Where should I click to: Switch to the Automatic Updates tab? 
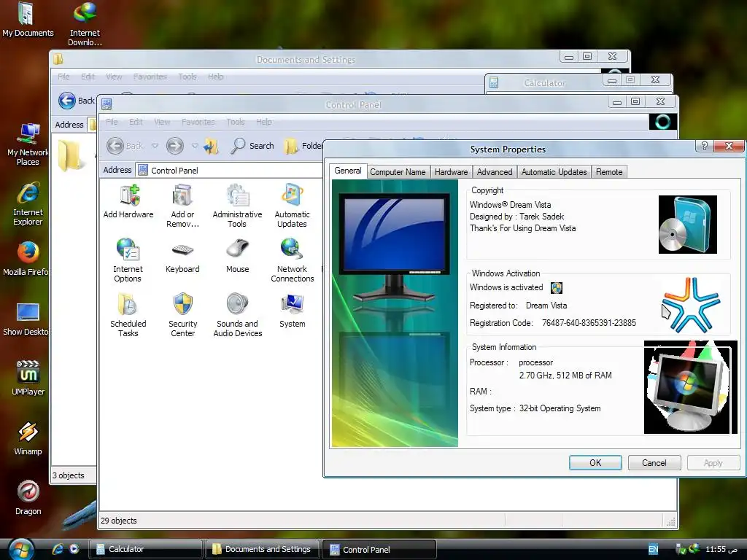coord(554,172)
